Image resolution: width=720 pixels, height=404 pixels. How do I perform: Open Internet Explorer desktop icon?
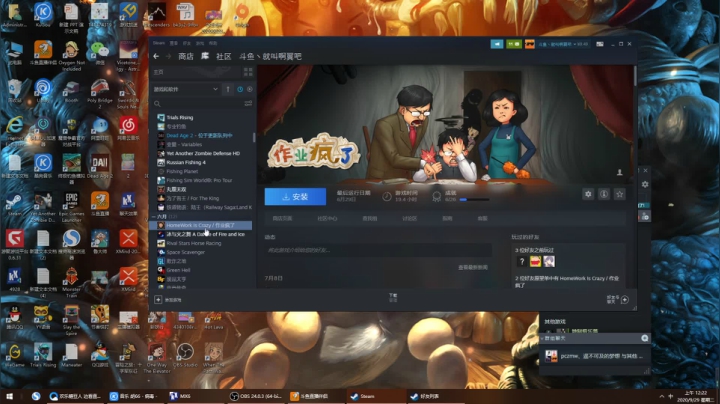(x=14, y=129)
